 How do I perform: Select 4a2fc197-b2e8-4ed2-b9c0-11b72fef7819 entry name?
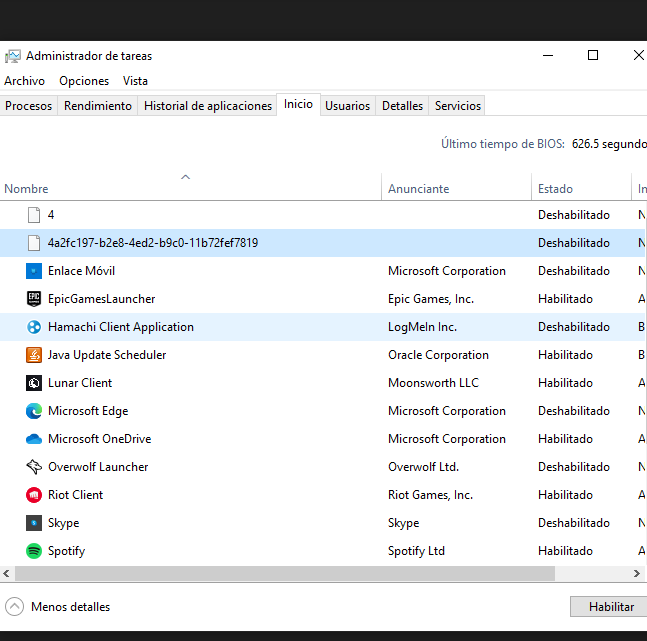click(153, 243)
